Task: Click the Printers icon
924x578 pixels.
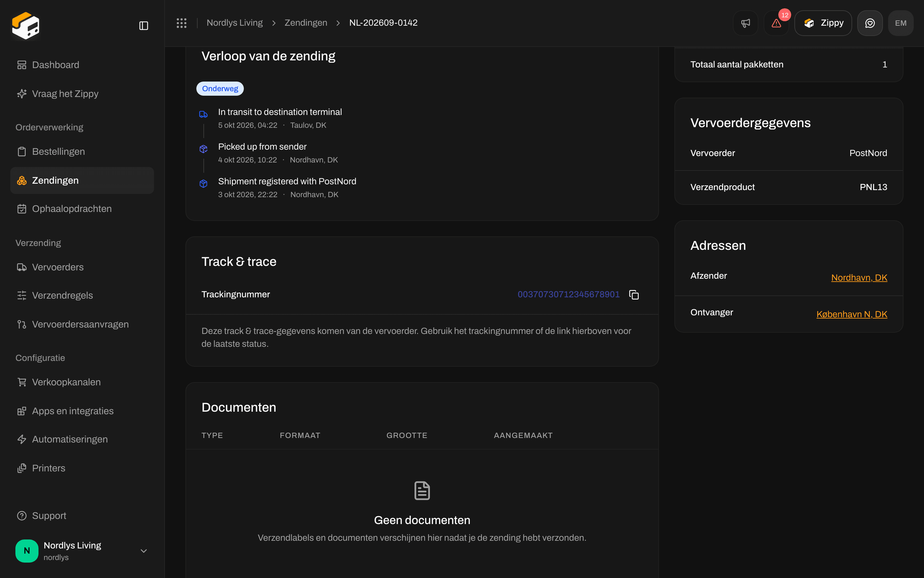Action: [22, 468]
